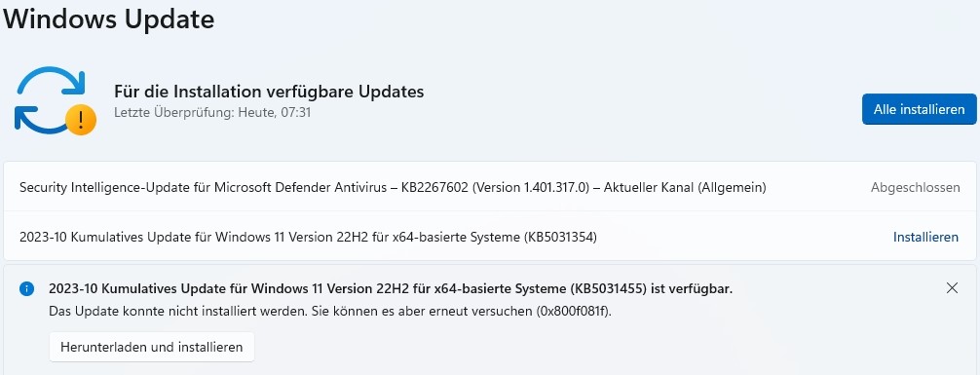This screenshot has width=980, height=375.
Task: Install all updates with Alle installieren
Action: pyautogui.click(x=919, y=109)
